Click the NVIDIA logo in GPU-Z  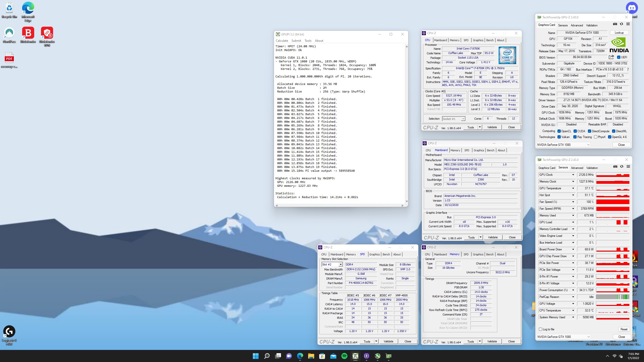pyautogui.click(x=619, y=45)
